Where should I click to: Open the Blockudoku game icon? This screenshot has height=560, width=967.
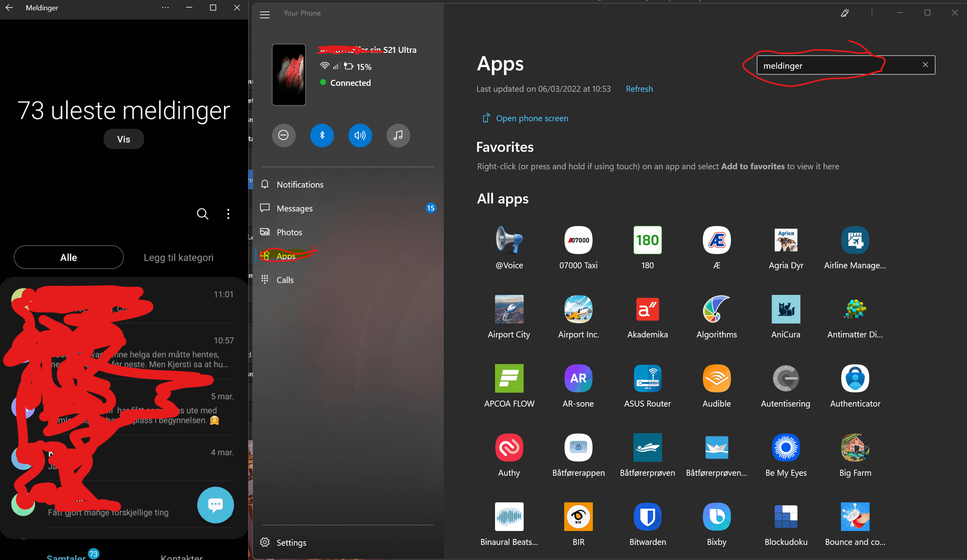tap(786, 517)
